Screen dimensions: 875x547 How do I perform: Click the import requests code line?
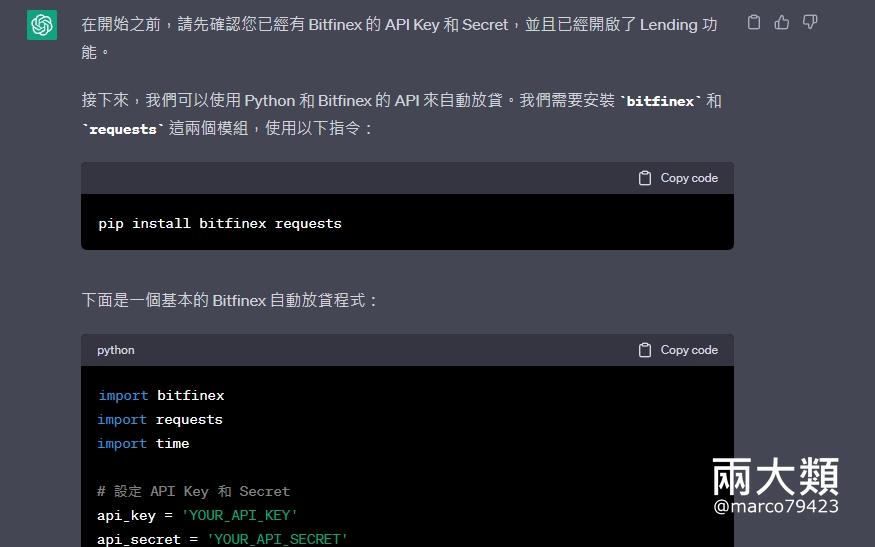160,419
